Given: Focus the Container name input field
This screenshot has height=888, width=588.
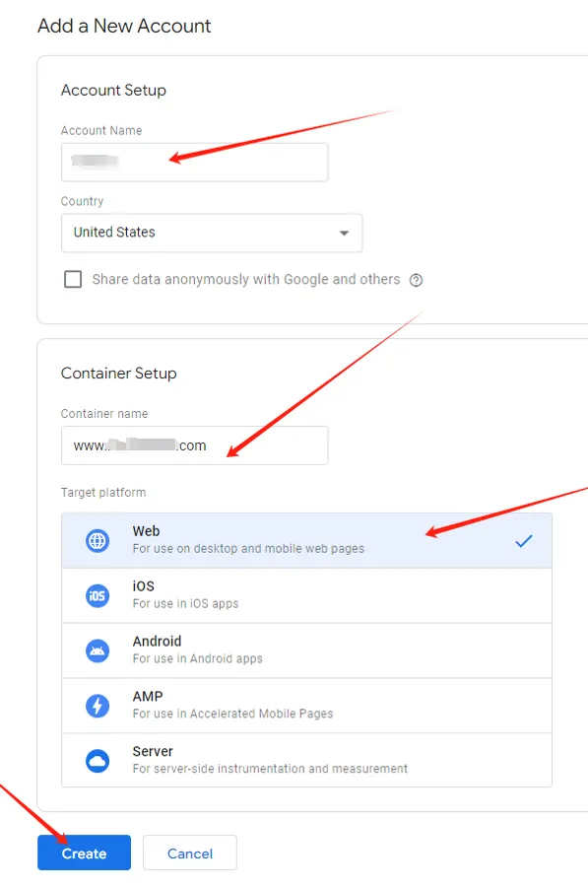Looking at the screenshot, I should pos(195,445).
